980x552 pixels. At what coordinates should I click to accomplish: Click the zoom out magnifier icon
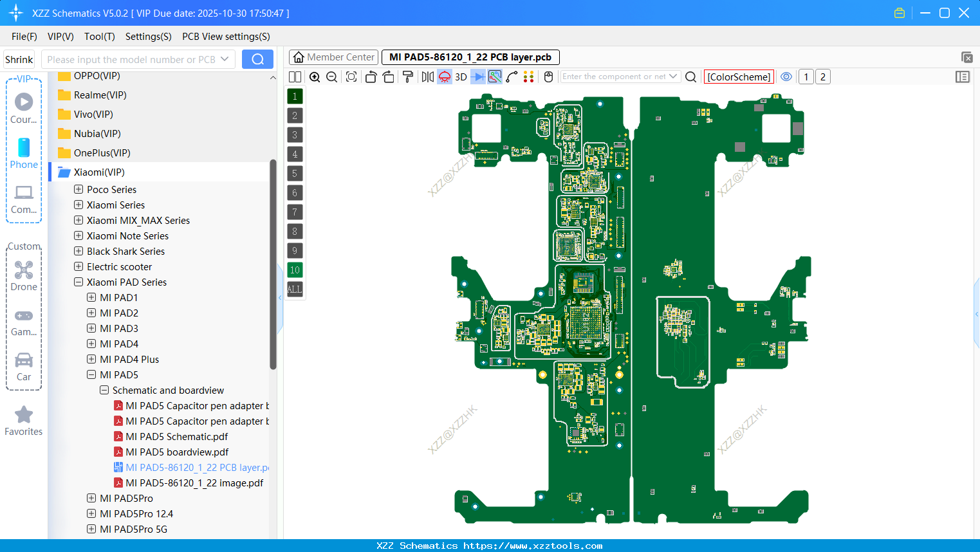[332, 77]
